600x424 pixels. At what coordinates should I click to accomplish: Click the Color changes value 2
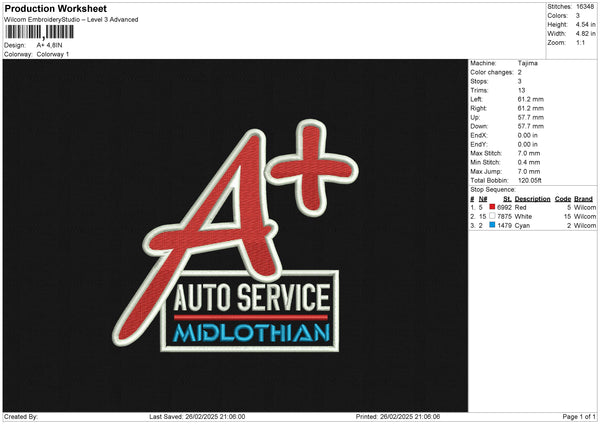[520, 72]
